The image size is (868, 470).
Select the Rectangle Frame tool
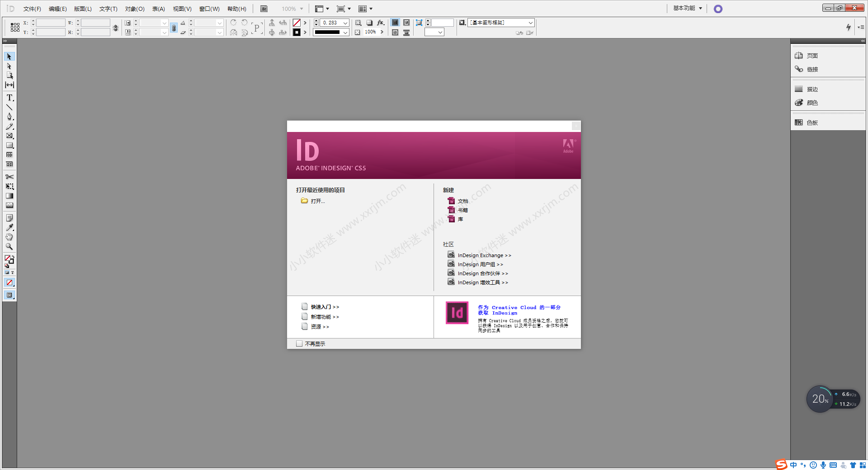pos(9,136)
